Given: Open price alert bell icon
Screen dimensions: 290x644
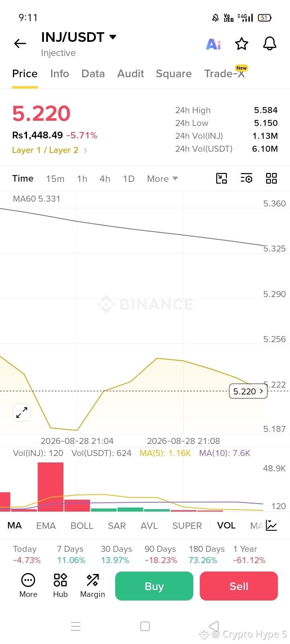Looking at the screenshot, I should 270,43.
